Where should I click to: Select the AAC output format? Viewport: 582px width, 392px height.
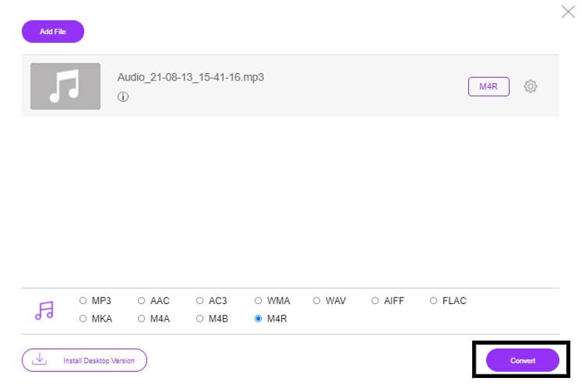(x=141, y=301)
